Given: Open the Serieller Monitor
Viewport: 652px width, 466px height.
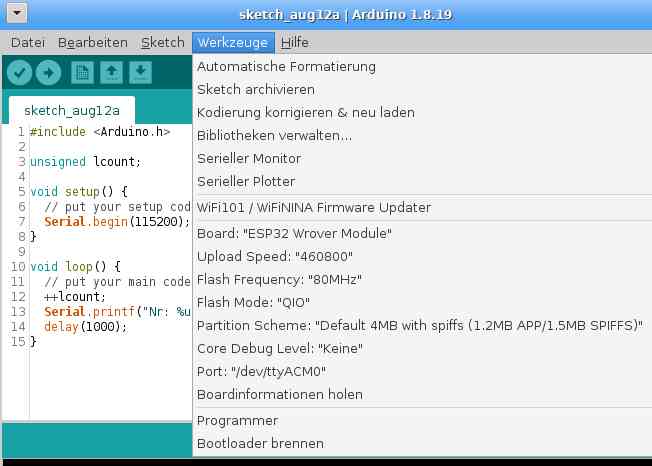Looking at the screenshot, I should click(x=422, y=159).
